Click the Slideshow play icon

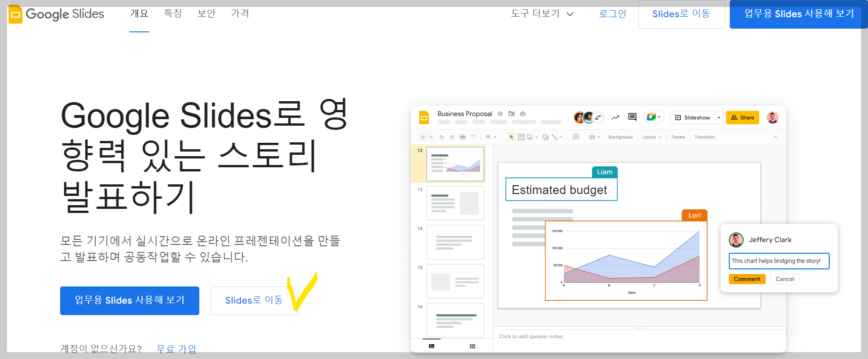pos(678,118)
